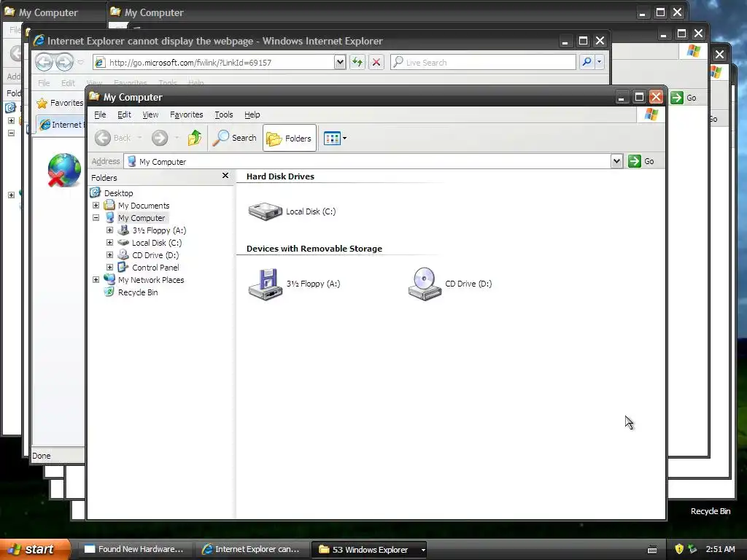The height and width of the screenshot is (560, 747).
Task: Click the red Stop icon in Internet Explorer
Action: pos(376,63)
